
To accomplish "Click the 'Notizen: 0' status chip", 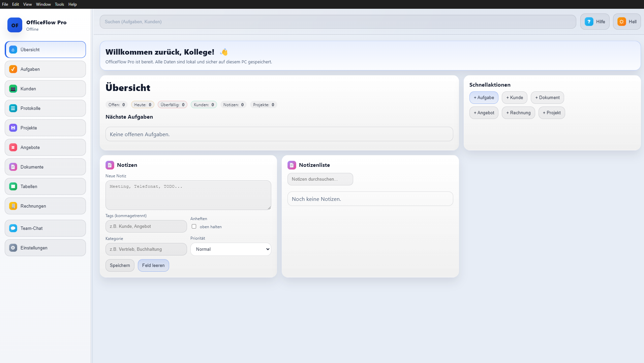I will pos(234,104).
